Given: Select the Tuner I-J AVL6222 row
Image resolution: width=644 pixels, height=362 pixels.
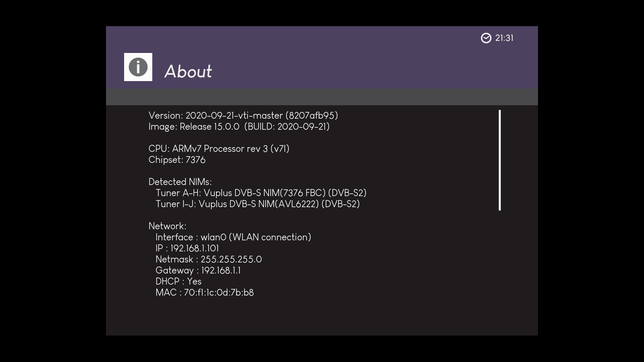Looking at the screenshot, I should pos(258,204).
